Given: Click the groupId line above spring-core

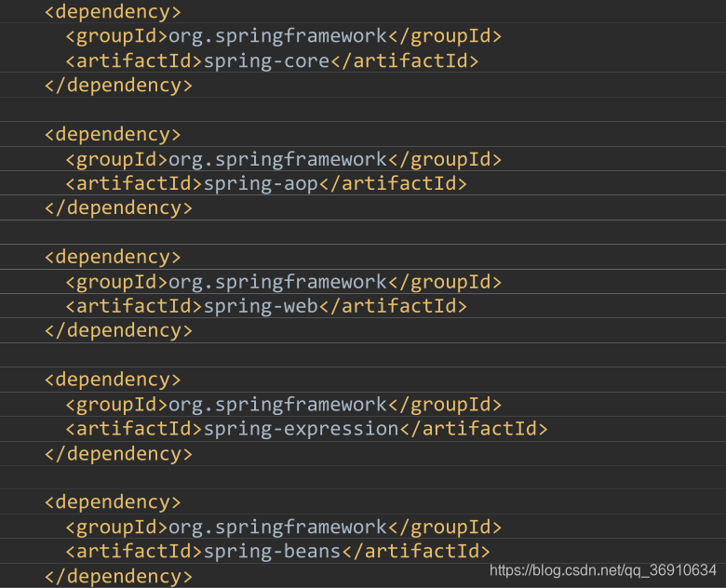Looking at the screenshot, I should (283, 36).
